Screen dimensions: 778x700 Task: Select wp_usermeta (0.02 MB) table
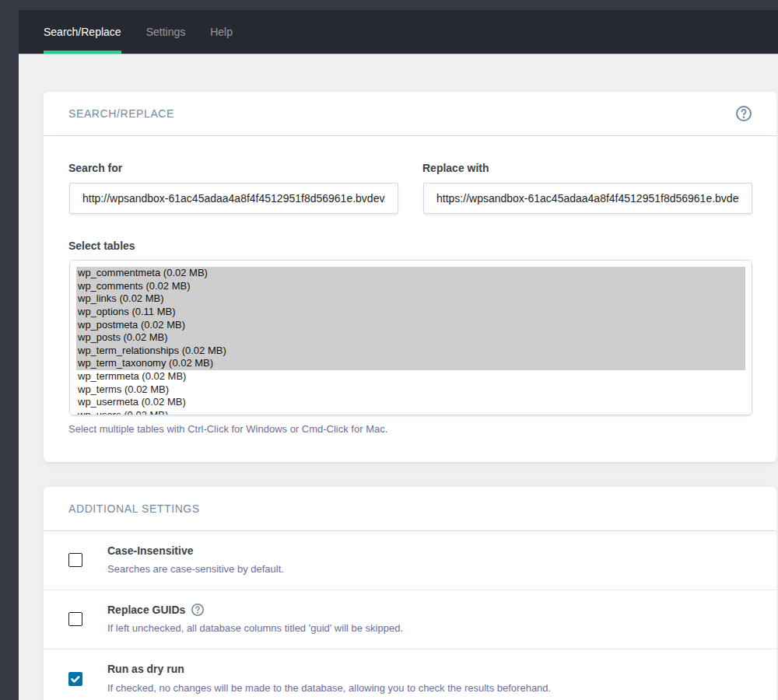click(411, 402)
